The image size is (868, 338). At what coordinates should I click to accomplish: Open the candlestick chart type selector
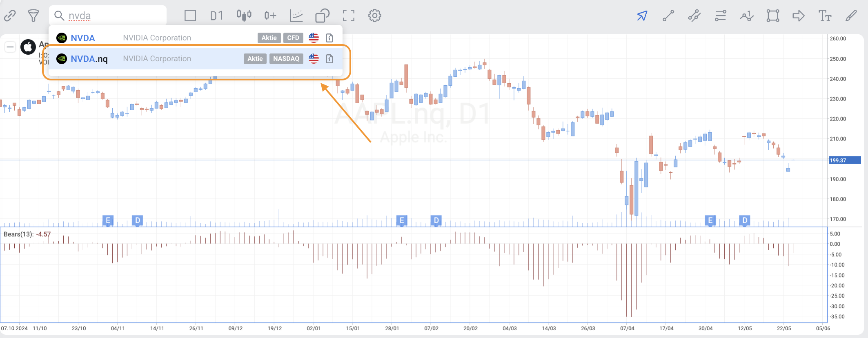(244, 16)
